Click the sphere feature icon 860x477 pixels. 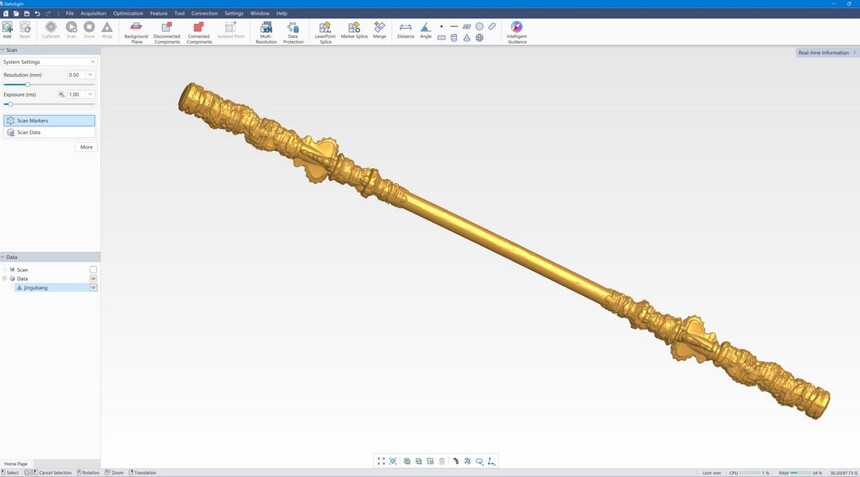[x=479, y=38]
